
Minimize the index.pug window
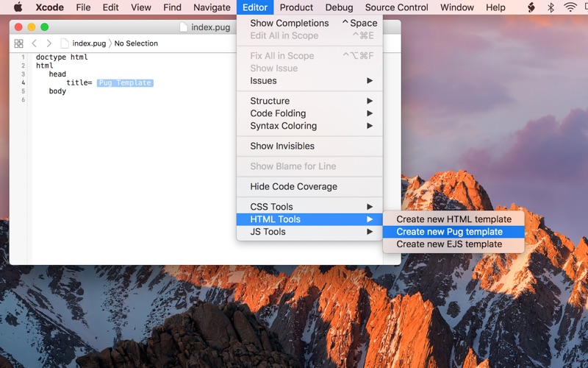(32, 27)
